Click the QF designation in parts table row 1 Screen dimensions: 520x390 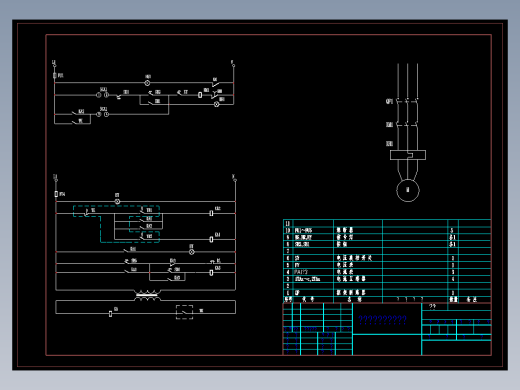click(x=297, y=293)
